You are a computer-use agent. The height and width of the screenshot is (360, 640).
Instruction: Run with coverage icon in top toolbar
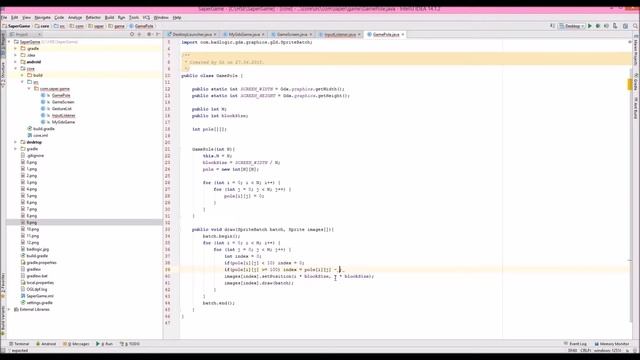606,26
